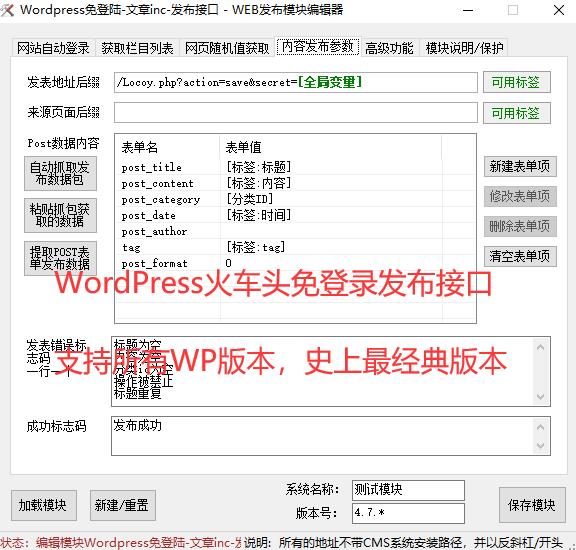
Task: Click the app icon in title bar
Action: point(7,10)
